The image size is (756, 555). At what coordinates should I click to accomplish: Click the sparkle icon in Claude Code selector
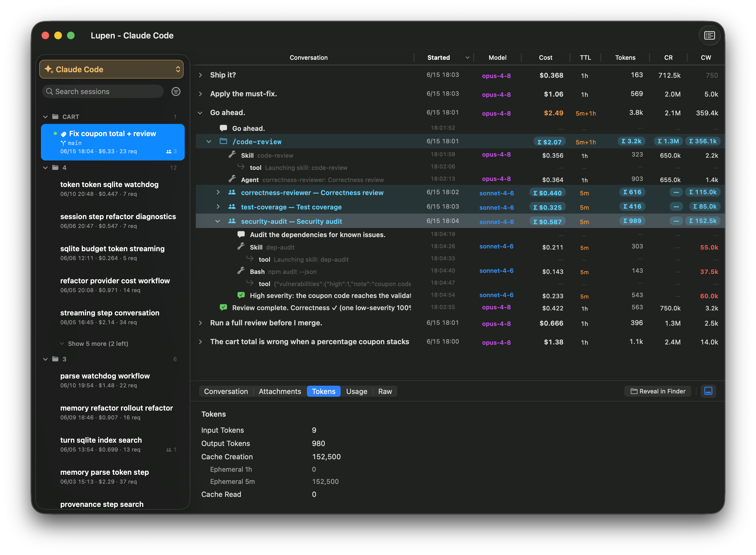[x=49, y=69]
